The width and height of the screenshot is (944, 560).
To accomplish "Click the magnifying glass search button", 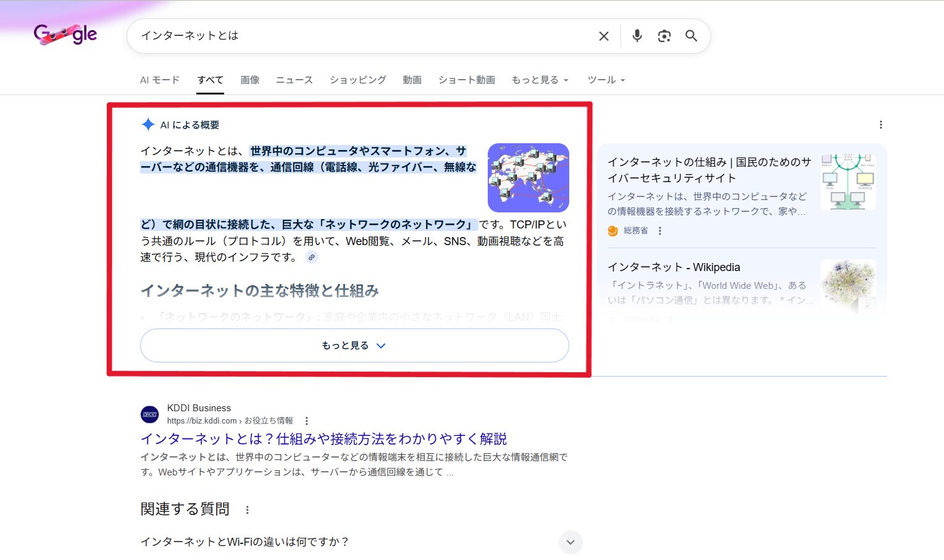I will pos(691,36).
